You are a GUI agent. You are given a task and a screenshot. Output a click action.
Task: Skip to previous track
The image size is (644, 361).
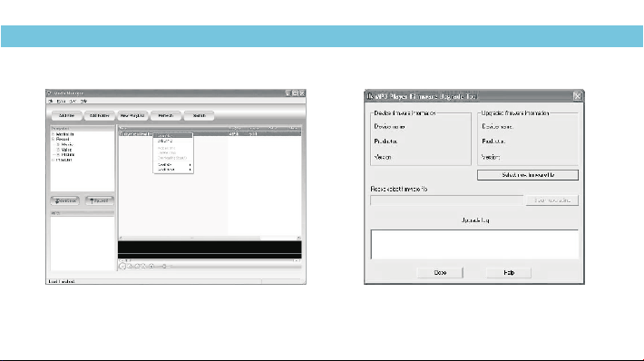pos(137,266)
